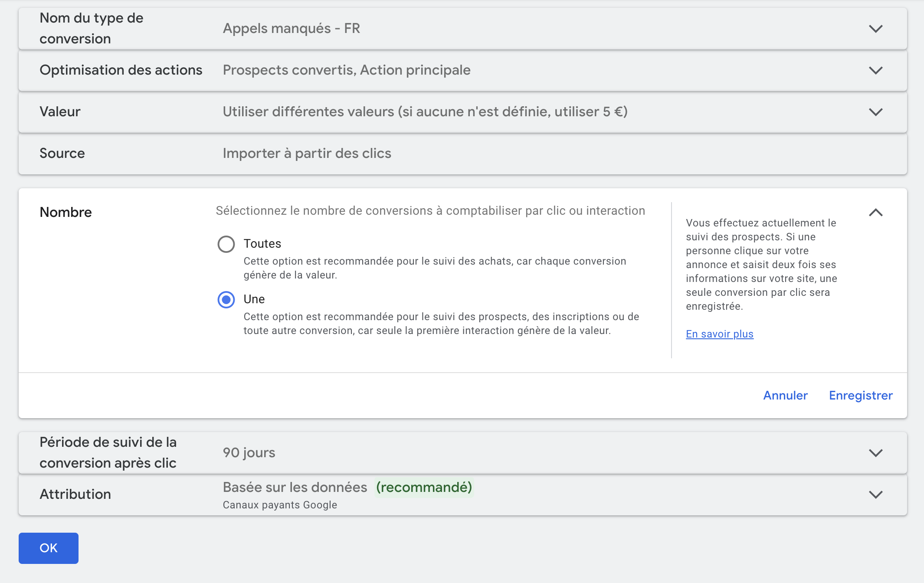
Task: Select the Toutes radio option
Action: pos(226,244)
